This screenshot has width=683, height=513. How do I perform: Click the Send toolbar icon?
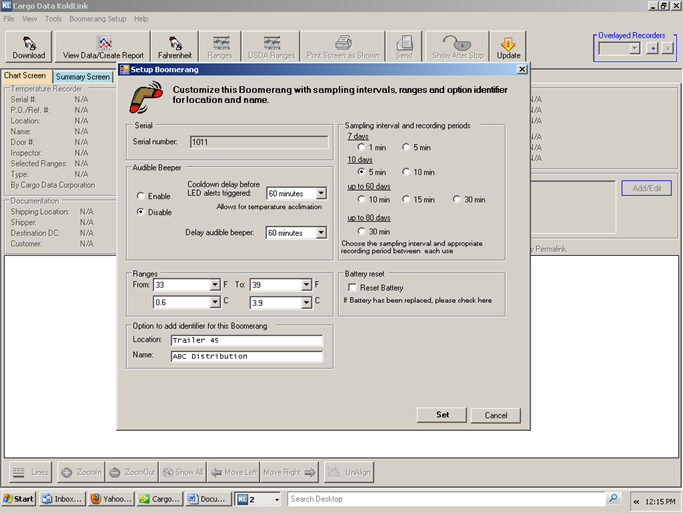coord(404,47)
